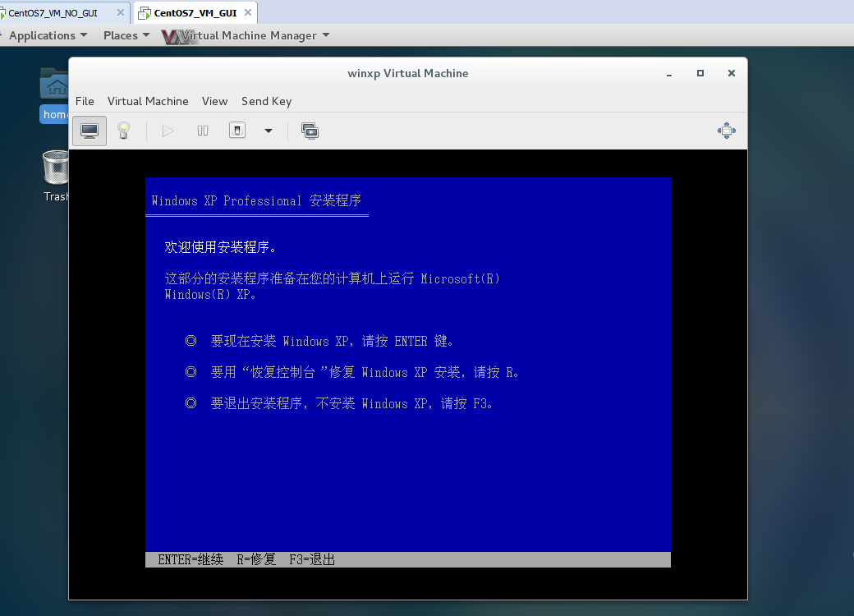Image resolution: width=854 pixels, height=616 pixels.
Task: Show virtual hardware details lightbulb
Action: tap(123, 131)
